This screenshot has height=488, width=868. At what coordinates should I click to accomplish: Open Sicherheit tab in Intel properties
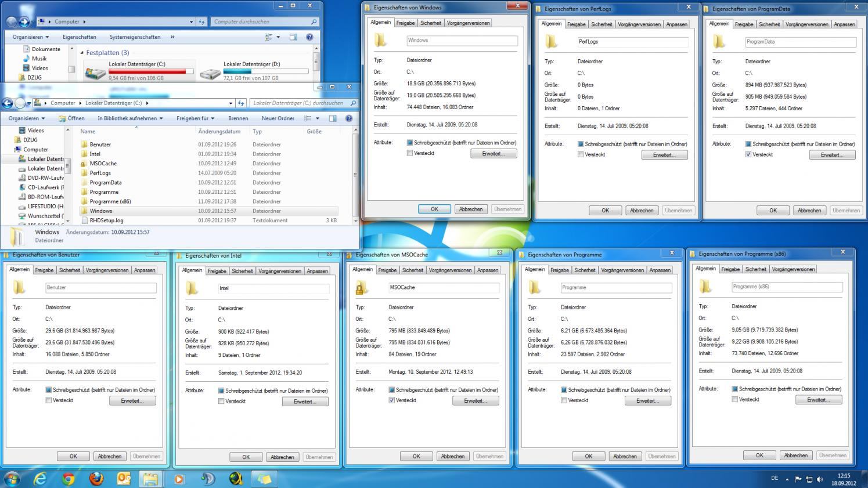[x=242, y=271]
